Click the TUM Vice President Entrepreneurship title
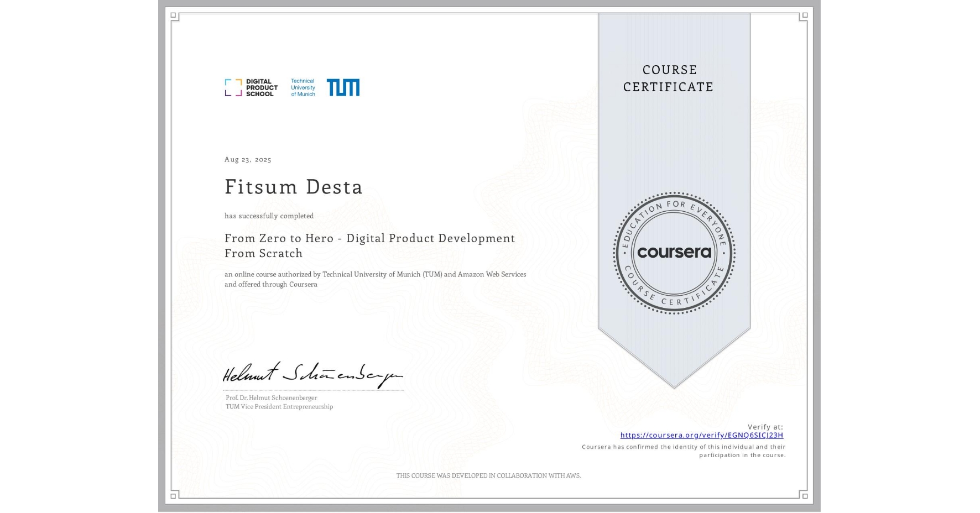Viewport: 980px width, 513px height. click(x=279, y=406)
